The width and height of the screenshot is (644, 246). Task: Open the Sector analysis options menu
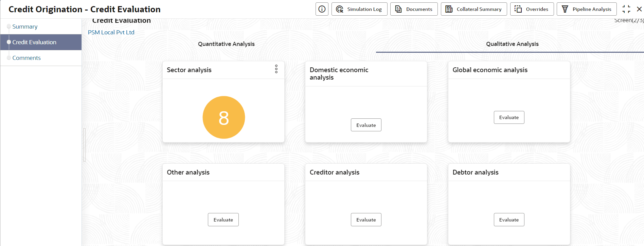click(276, 69)
